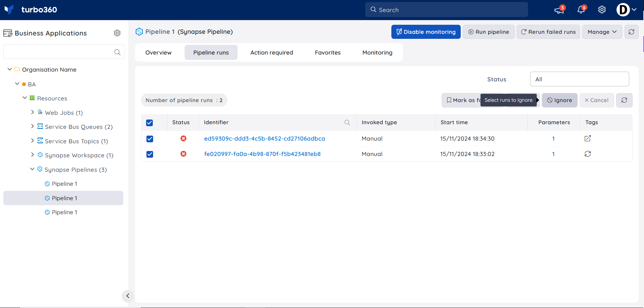The image size is (644, 308).
Task: Collapse the Resources node
Action: (24, 98)
